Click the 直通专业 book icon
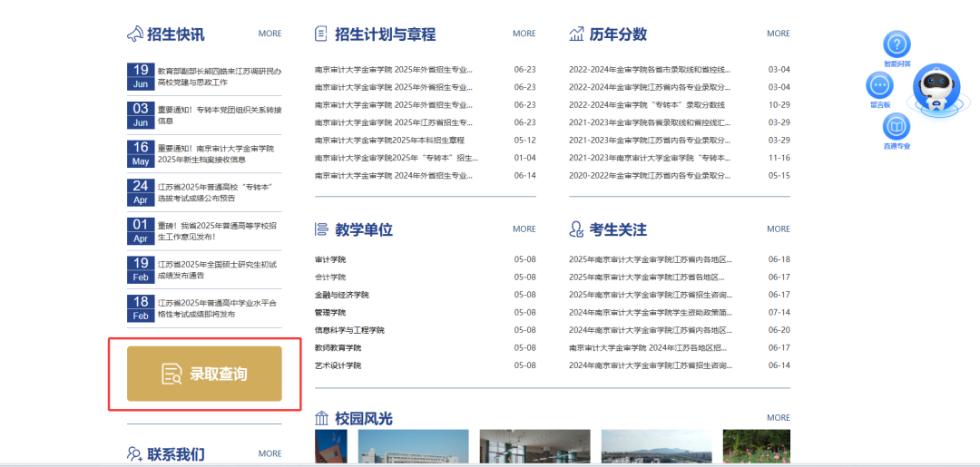 click(897, 127)
